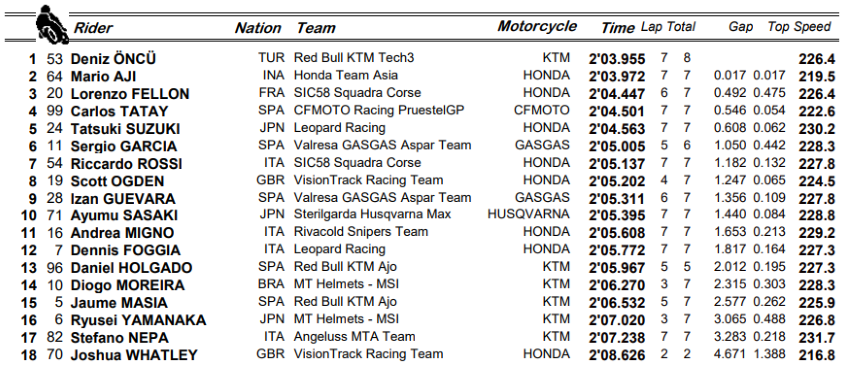Click the Motorcycle column header

point(537,27)
